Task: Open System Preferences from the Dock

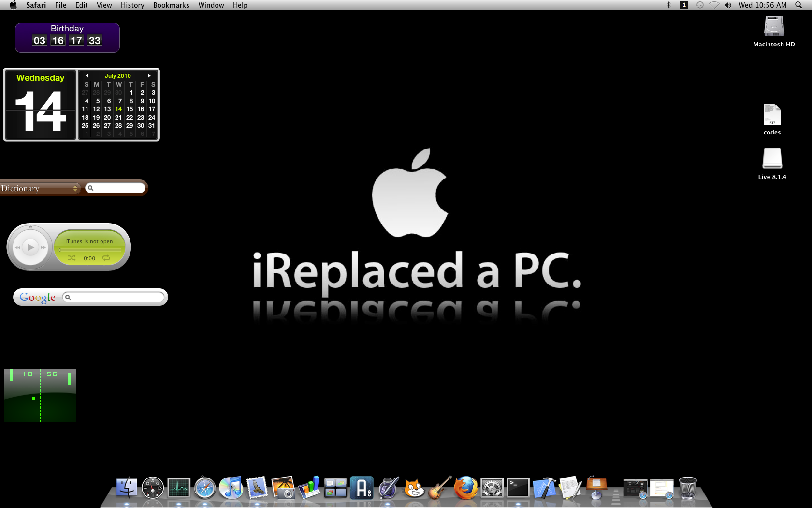Action: point(492,488)
